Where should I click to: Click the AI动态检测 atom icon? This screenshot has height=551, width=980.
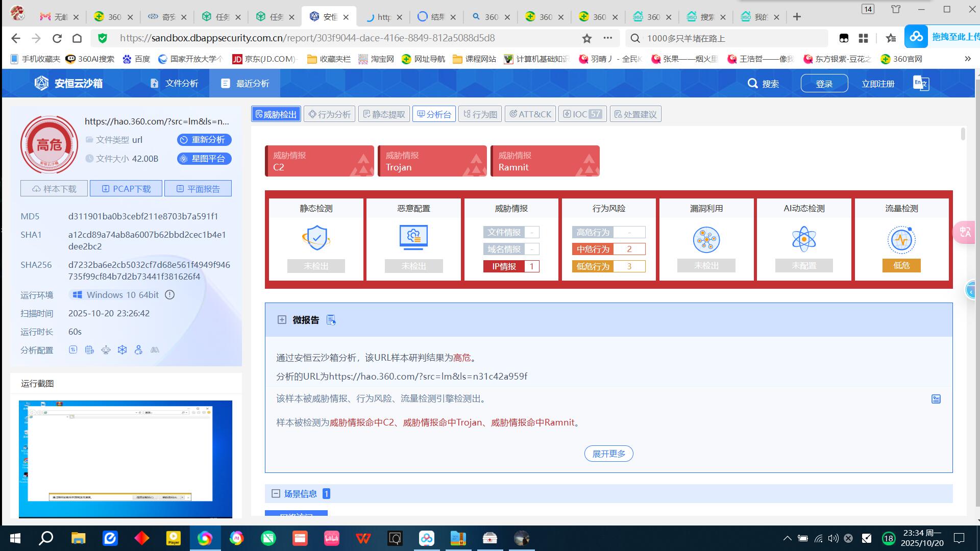tap(804, 239)
